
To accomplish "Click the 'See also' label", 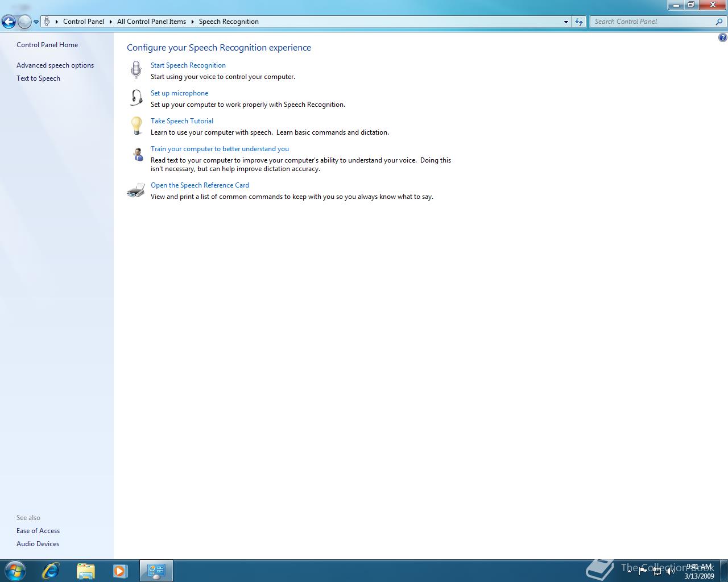I will click(x=28, y=518).
